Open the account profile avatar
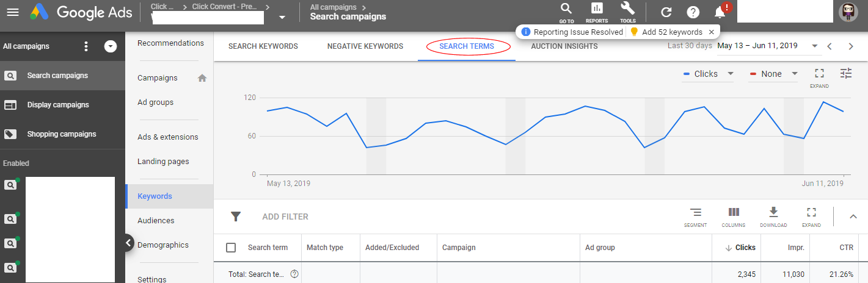Image resolution: width=868 pixels, height=283 pixels. point(848,12)
